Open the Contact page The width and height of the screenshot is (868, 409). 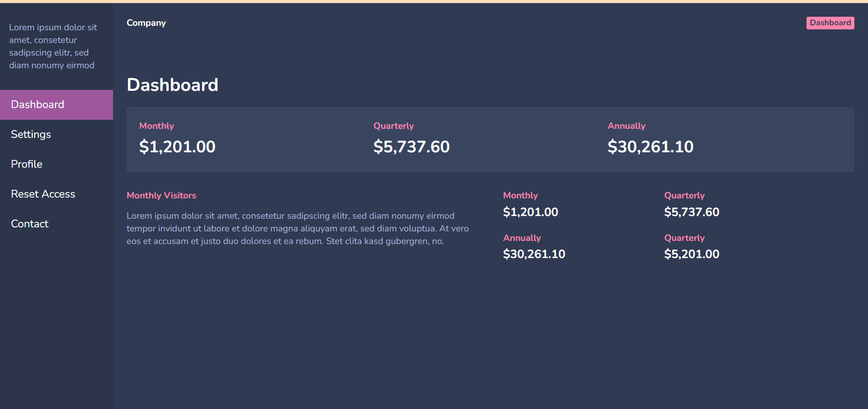click(x=29, y=224)
